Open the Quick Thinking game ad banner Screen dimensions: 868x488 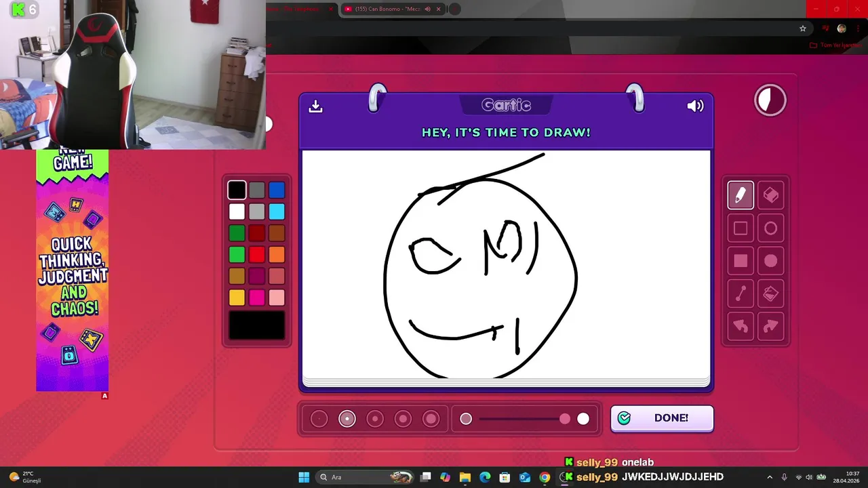(73, 270)
